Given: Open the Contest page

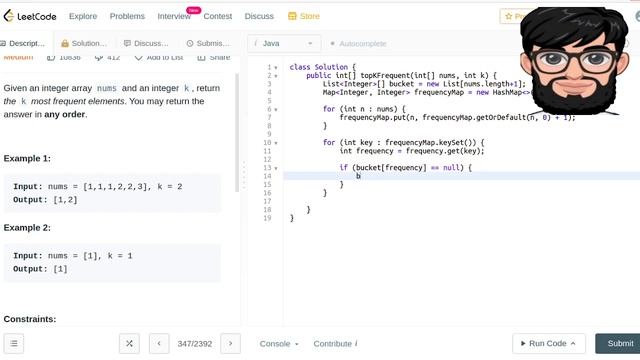Looking at the screenshot, I should (218, 16).
